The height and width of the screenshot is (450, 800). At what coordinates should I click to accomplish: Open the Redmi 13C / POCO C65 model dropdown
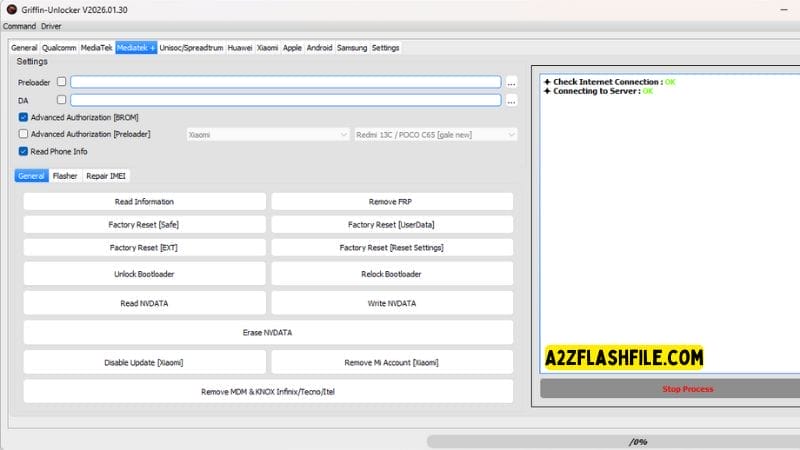tap(435, 135)
